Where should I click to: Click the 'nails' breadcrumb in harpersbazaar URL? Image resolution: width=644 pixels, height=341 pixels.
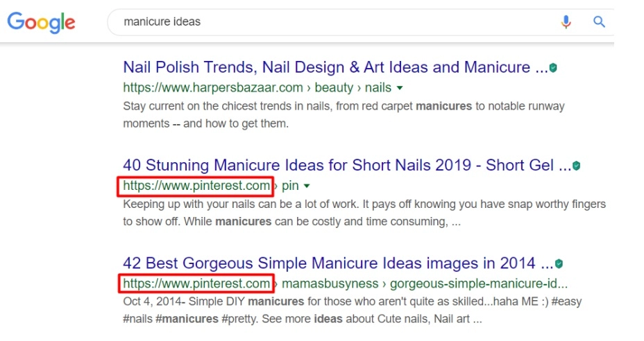pos(378,87)
